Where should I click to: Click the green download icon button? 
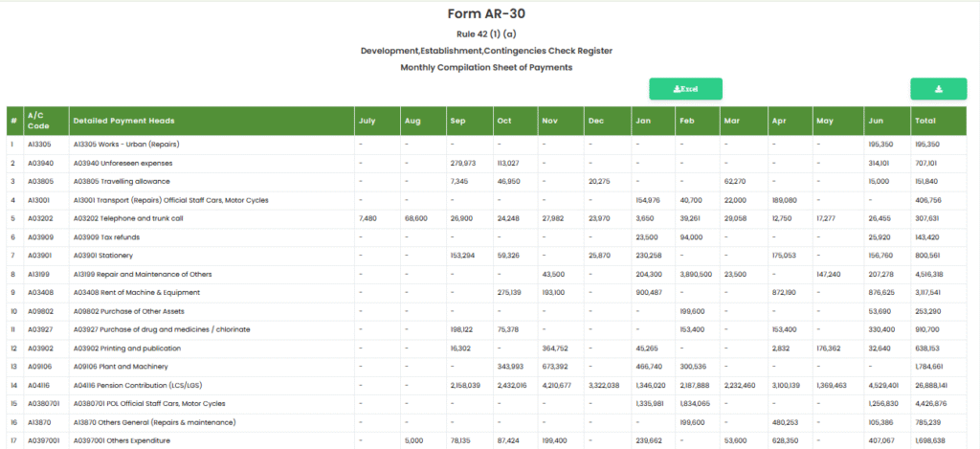938,89
